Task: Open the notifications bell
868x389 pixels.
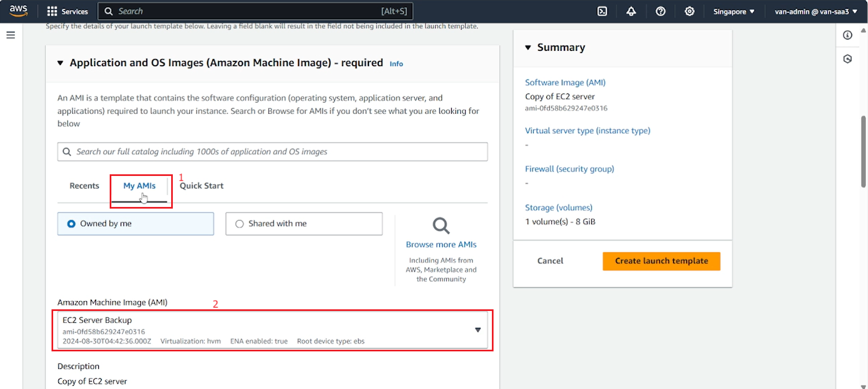Action: coord(631,11)
